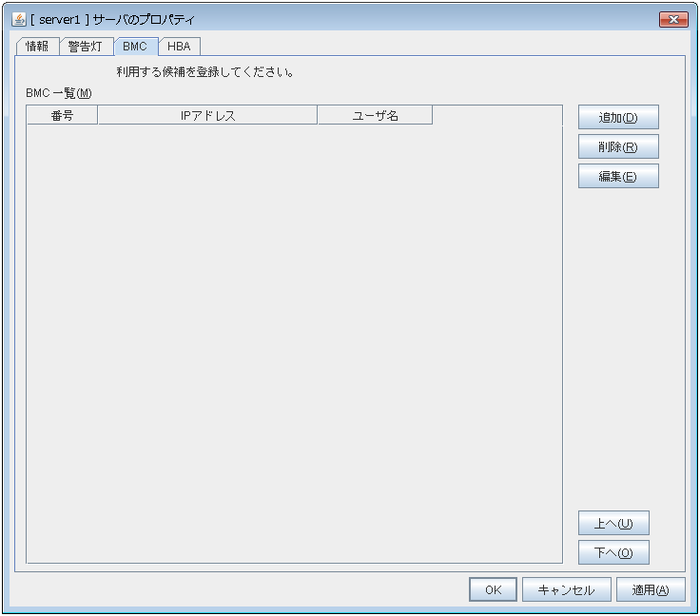Switch to the 警告灯 tab
The width and height of the screenshot is (700, 616).
[86, 47]
